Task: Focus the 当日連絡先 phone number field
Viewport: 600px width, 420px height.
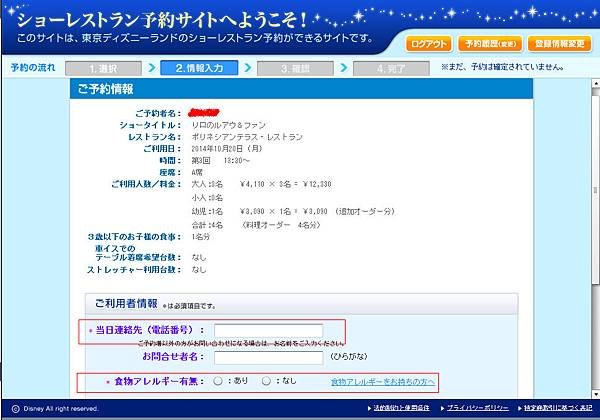Action: click(x=268, y=330)
